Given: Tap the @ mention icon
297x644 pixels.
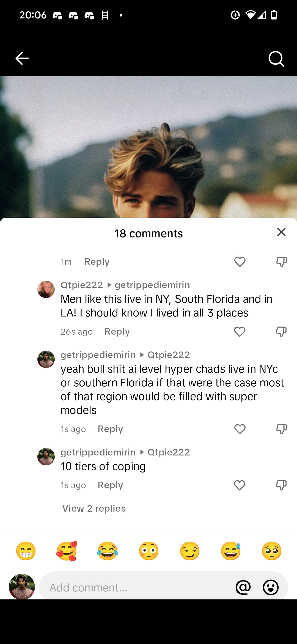Looking at the screenshot, I should click(243, 588).
